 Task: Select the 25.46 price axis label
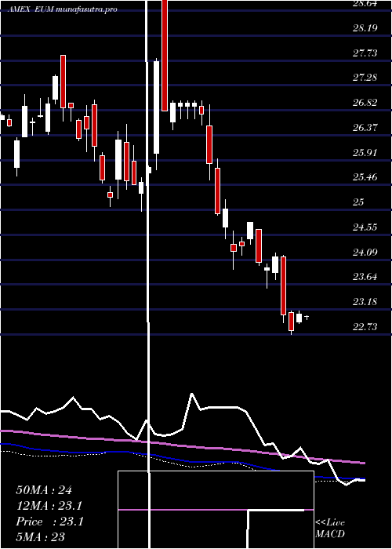[365, 177]
